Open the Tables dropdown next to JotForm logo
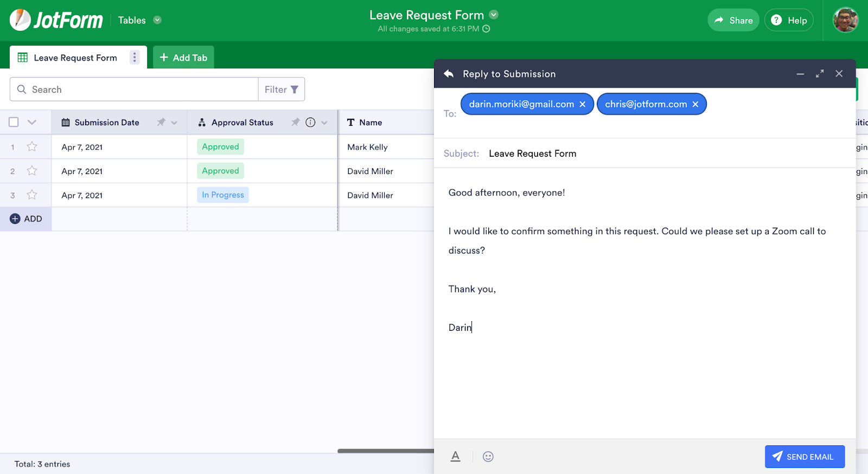The width and height of the screenshot is (868, 474). [157, 20]
